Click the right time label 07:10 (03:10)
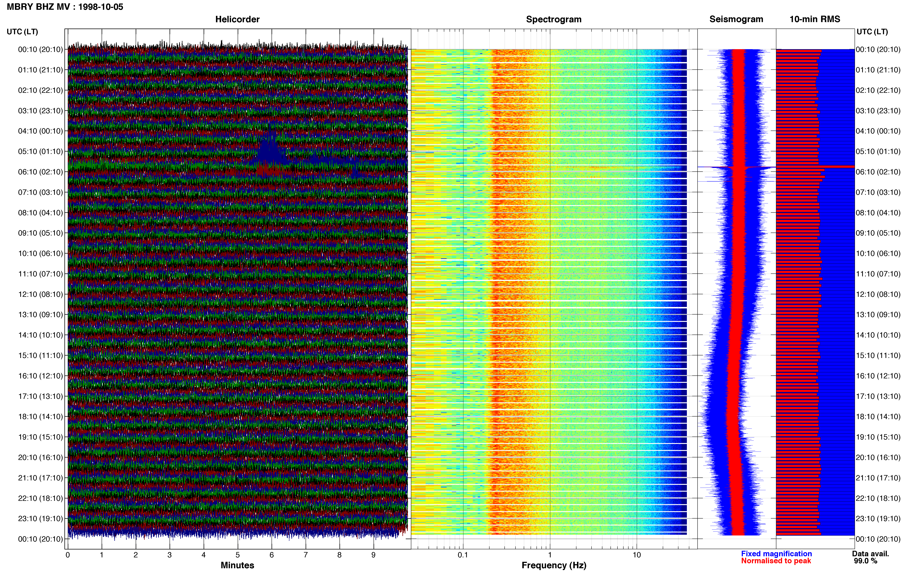Viewport: 924px width, 578px height. pos(878,192)
